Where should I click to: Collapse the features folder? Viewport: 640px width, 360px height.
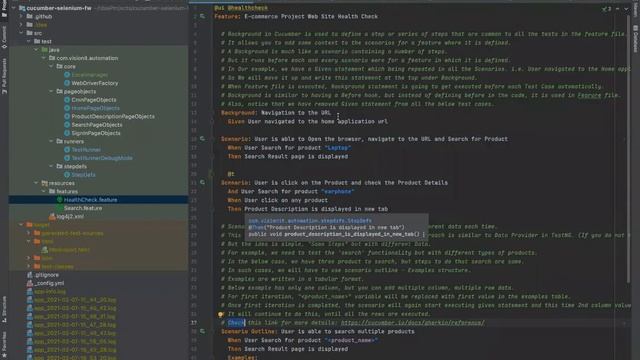pos(44,191)
